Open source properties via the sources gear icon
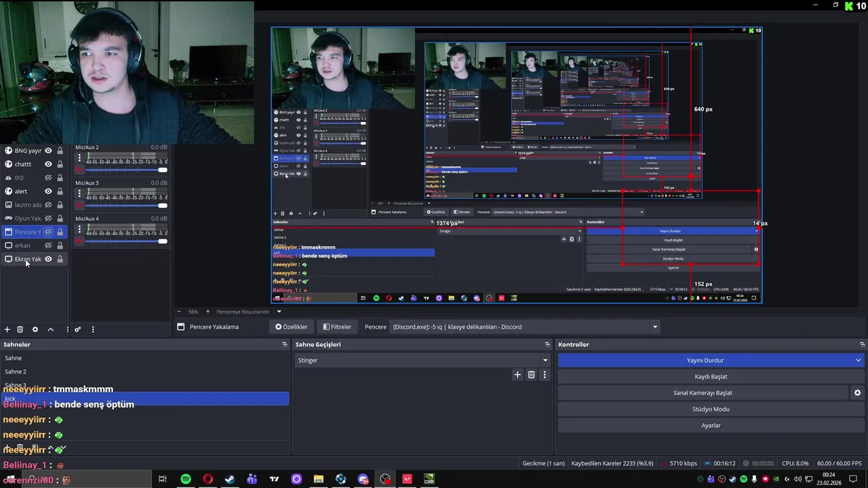The height and width of the screenshot is (488, 868). point(35,329)
